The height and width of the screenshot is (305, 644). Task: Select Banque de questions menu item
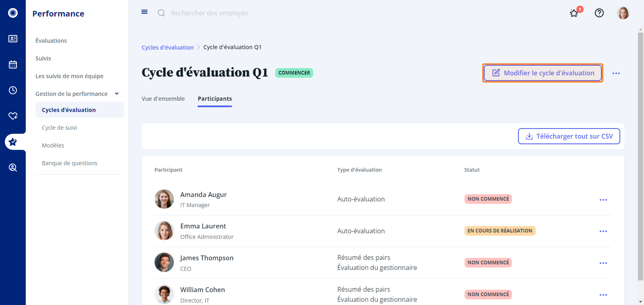(x=69, y=163)
